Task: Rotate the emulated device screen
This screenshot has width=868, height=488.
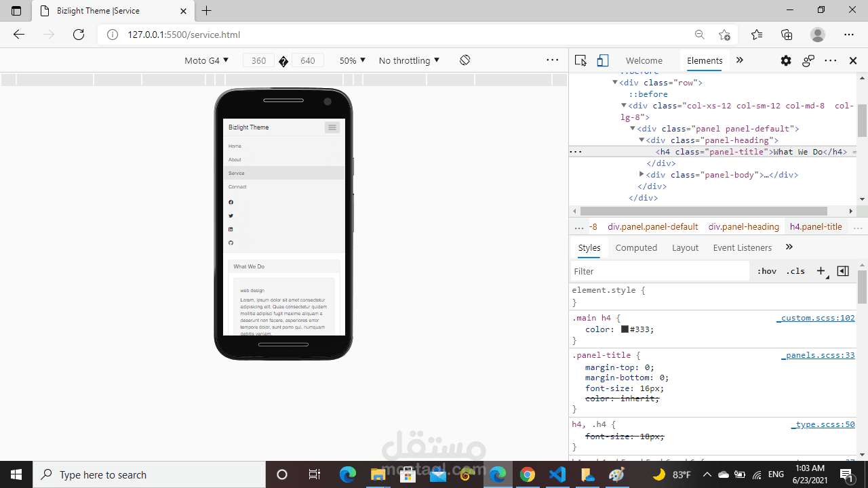Action: 465,60
